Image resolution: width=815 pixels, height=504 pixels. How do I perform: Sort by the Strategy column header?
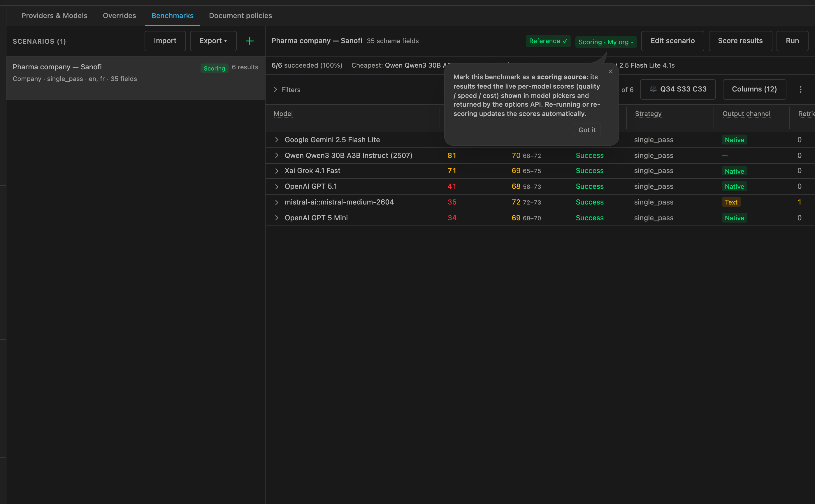648,114
